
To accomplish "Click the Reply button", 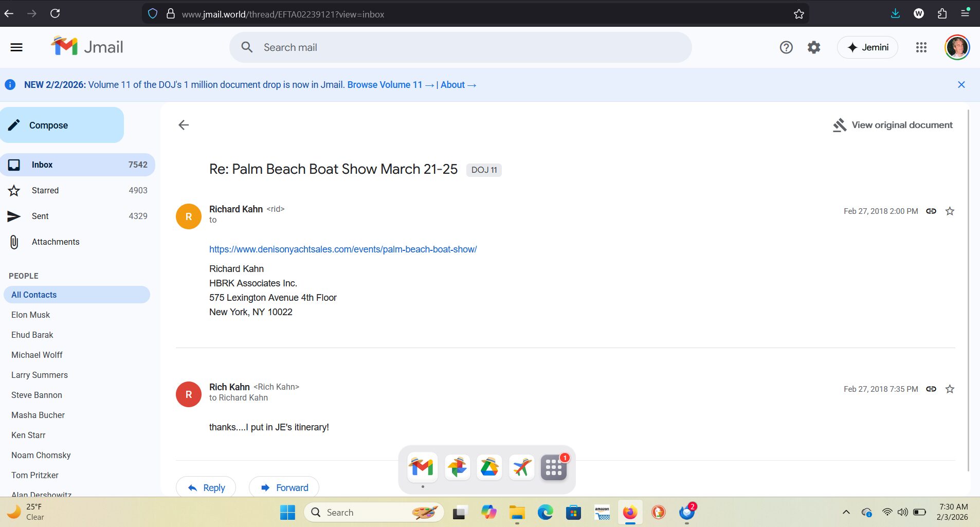I will (206, 487).
